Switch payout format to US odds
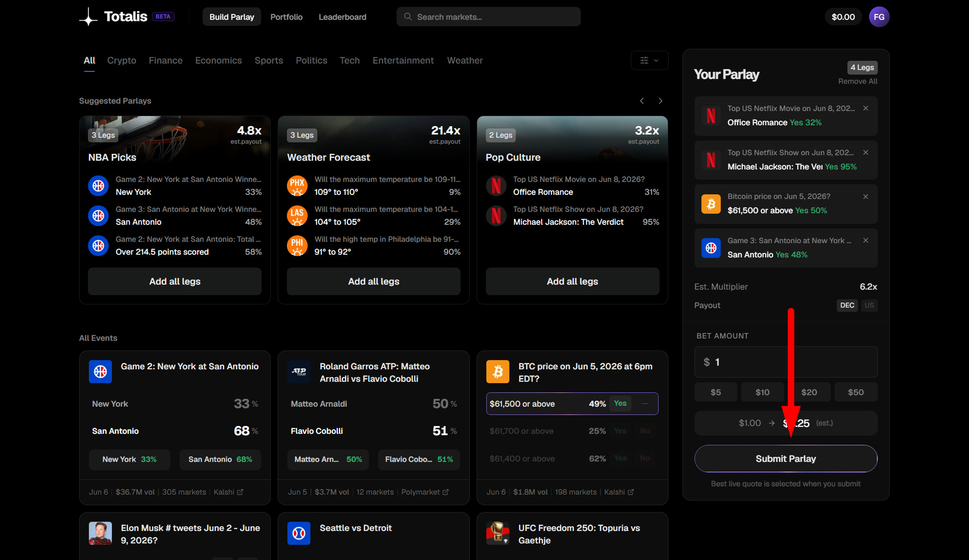969x560 pixels. pyautogui.click(x=869, y=305)
